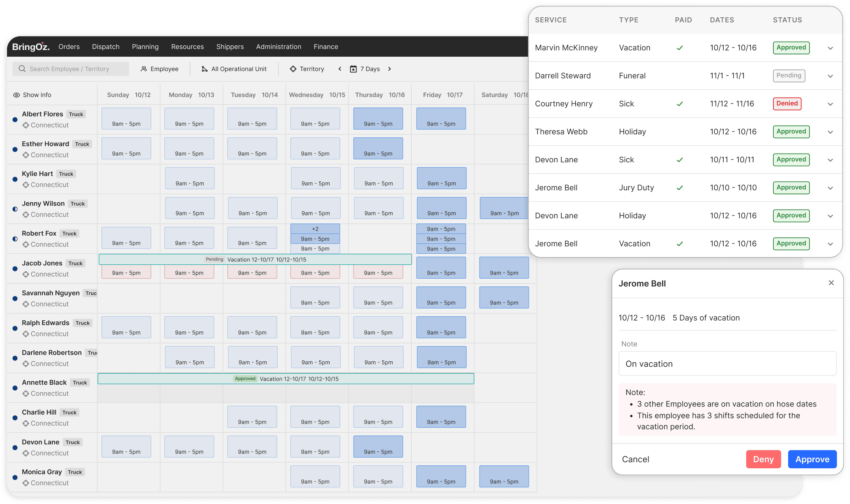
Task: Expand Theresa Webb holiday row
Action: 830,132
